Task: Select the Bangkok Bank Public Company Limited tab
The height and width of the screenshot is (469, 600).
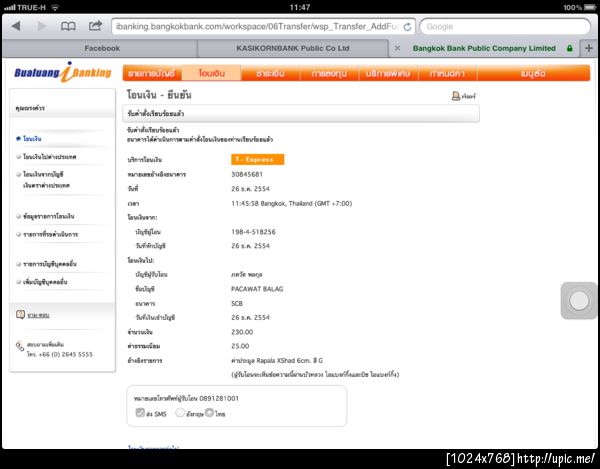Action: [484, 49]
